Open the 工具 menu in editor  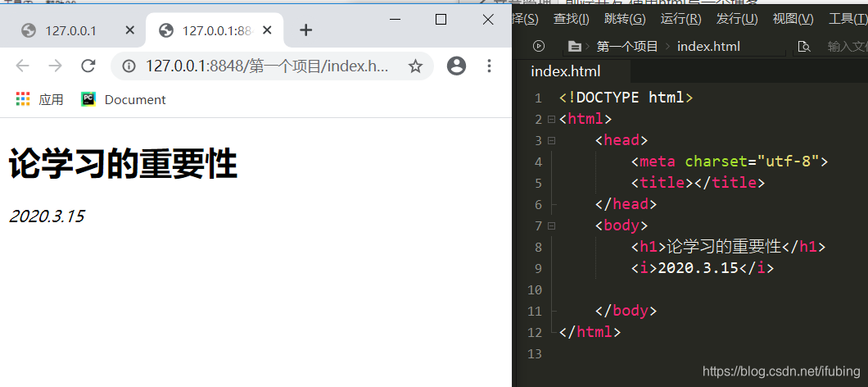(x=847, y=20)
